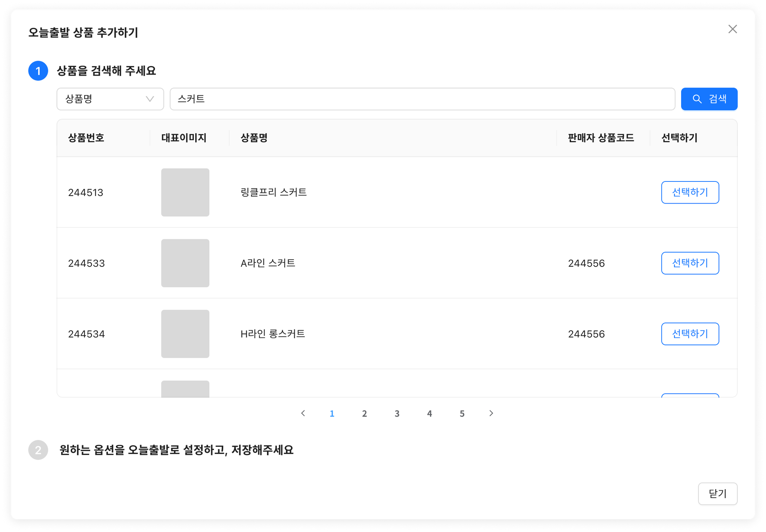Click the step 1 blue circle icon

pyautogui.click(x=38, y=71)
